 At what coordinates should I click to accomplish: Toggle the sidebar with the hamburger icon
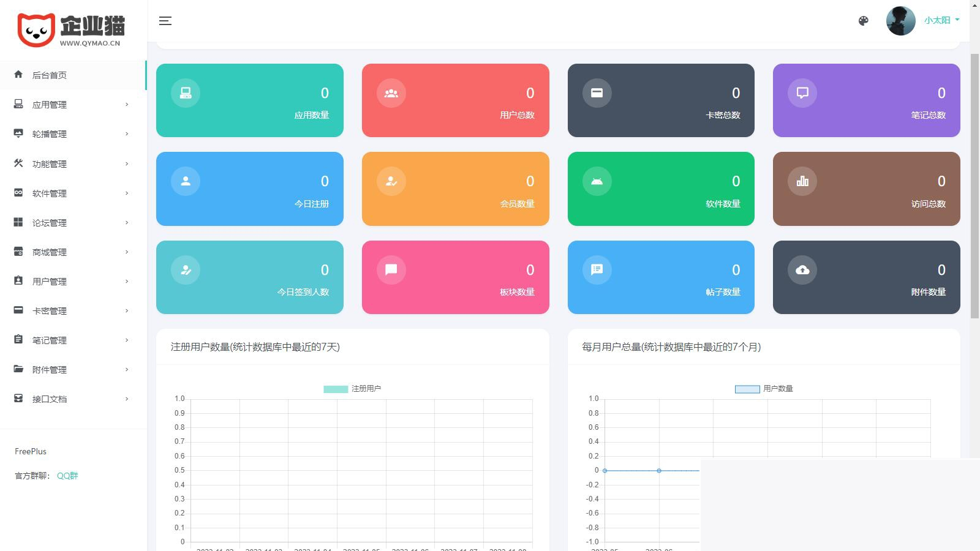[x=165, y=20]
